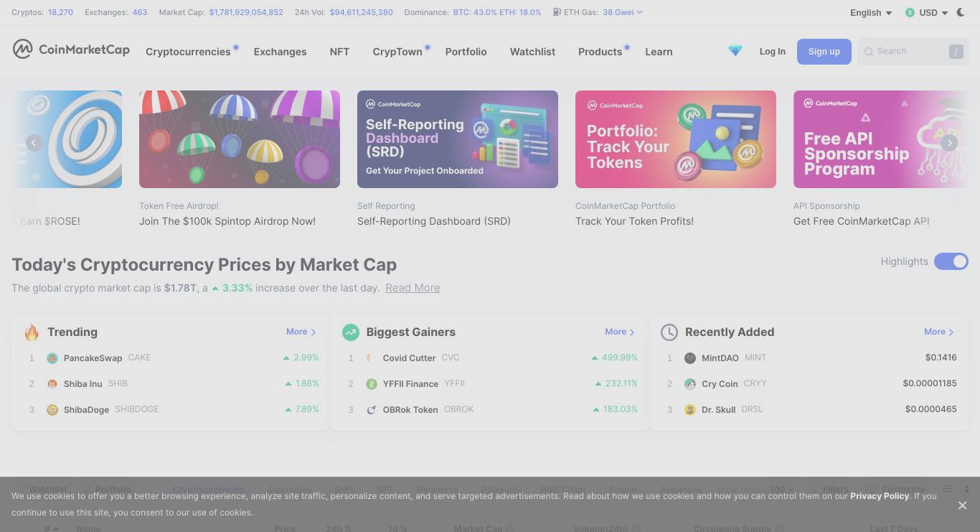The height and width of the screenshot is (532, 980).
Task: Toggle dark mode moon icon
Action: pyautogui.click(x=961, y=12)
